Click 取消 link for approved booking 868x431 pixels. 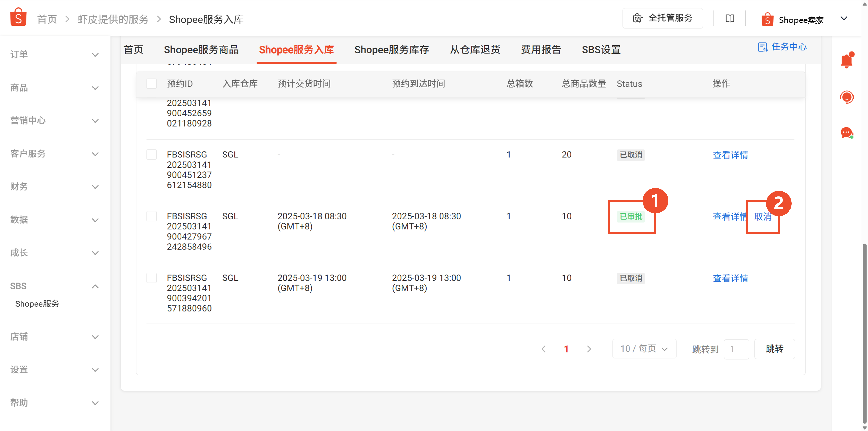(762, 217)
